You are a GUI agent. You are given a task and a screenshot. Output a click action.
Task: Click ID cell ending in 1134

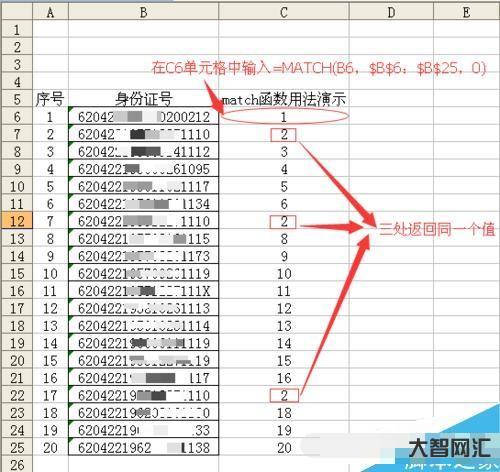pos(143,204)
